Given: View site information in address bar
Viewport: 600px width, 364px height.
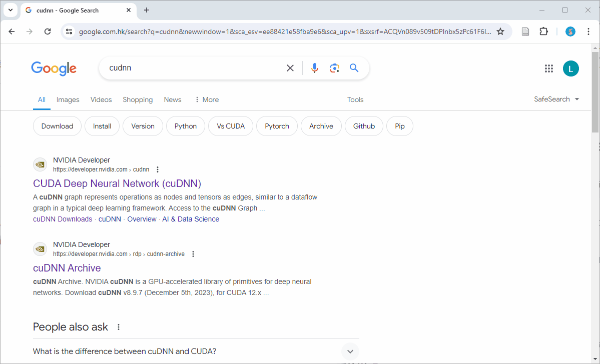Looking at the screenshot, I should tap(69, 31).
